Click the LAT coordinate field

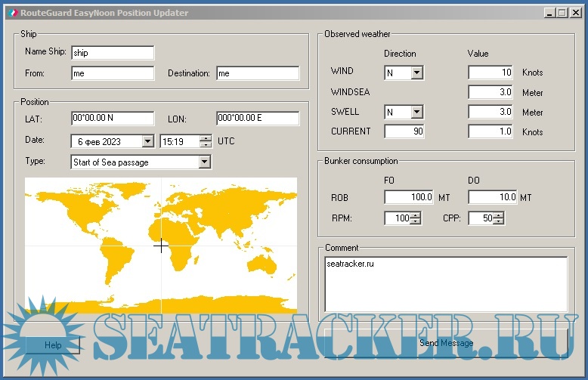[112, 119]
